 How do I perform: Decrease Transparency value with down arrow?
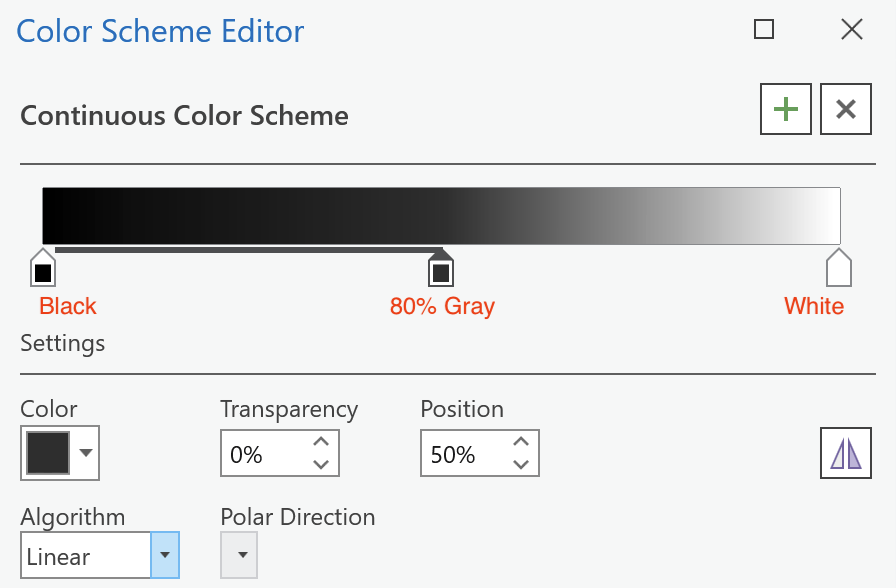[321, 464]
